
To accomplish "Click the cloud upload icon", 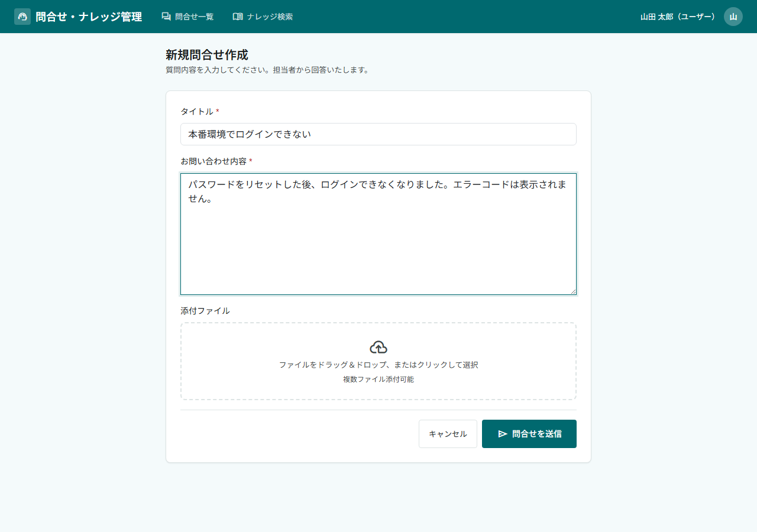I will [378, 348].
